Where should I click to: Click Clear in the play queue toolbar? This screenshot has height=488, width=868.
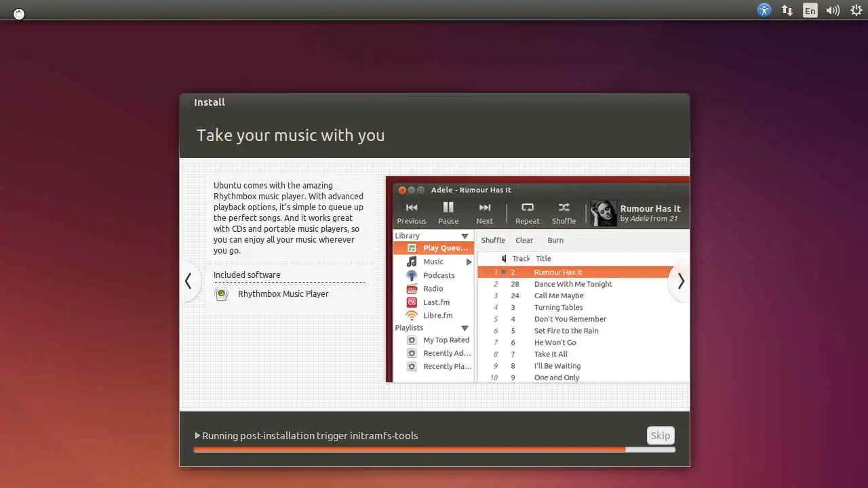524,240
